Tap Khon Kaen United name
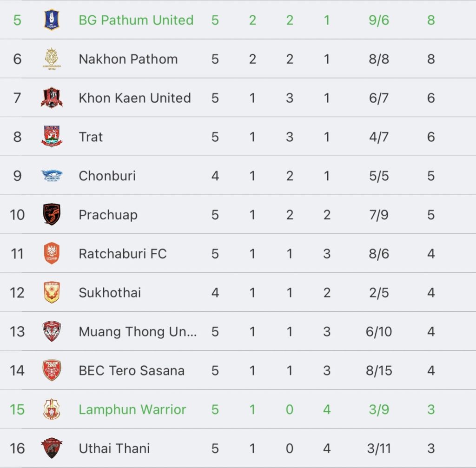The height and width of the screenshot is (468, 476). (135, 98)
